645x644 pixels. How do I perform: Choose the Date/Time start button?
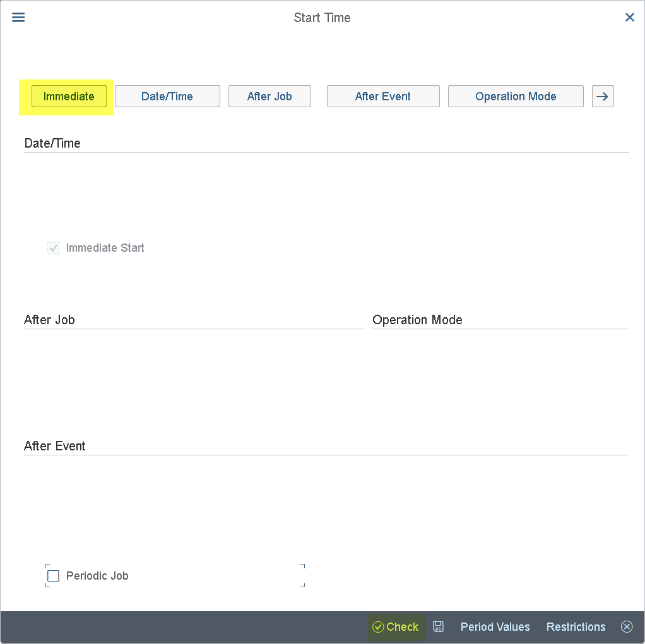[x=167, y=97]
